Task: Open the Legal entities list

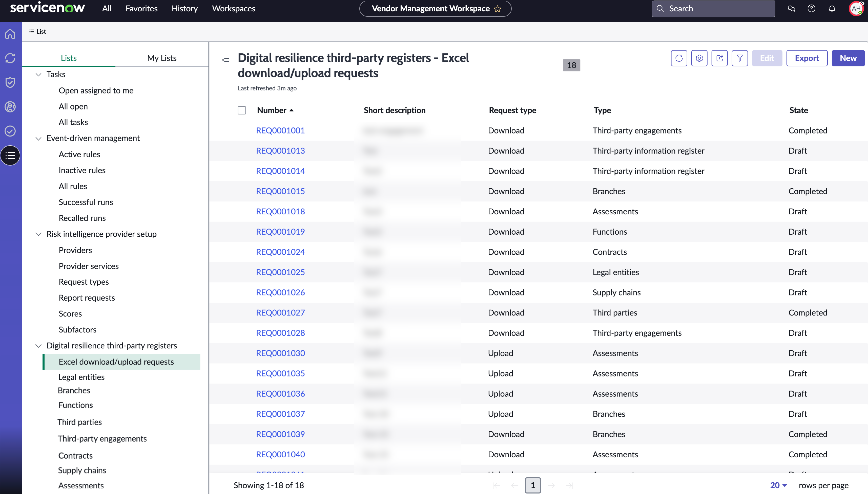Action: click(x=81, y=377)
